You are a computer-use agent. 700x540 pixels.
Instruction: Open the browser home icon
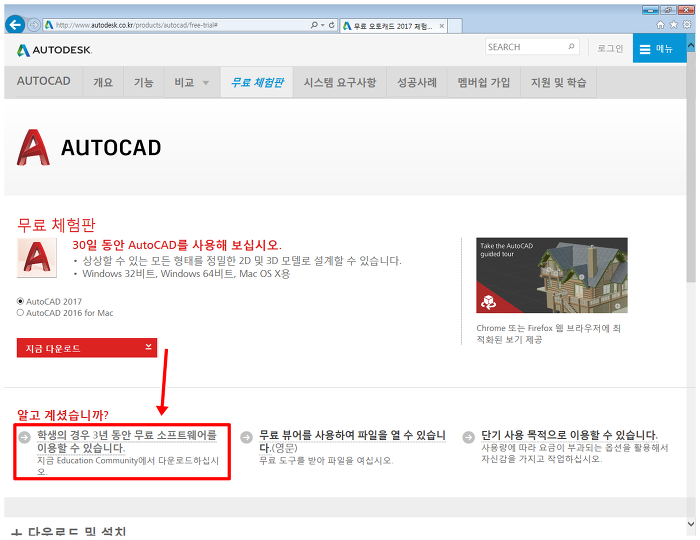[660, 25]
